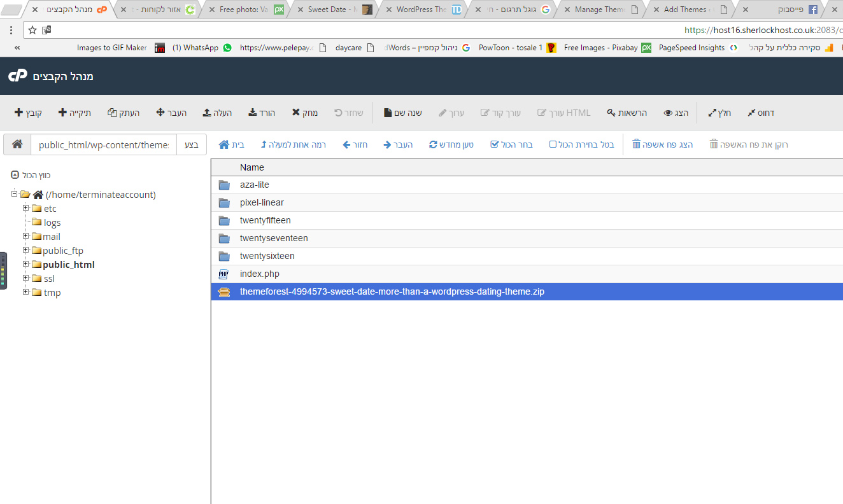Click Compress (דחוס) toolbar icon
Viewport: 843px width, 504px height.
[751, 113]
